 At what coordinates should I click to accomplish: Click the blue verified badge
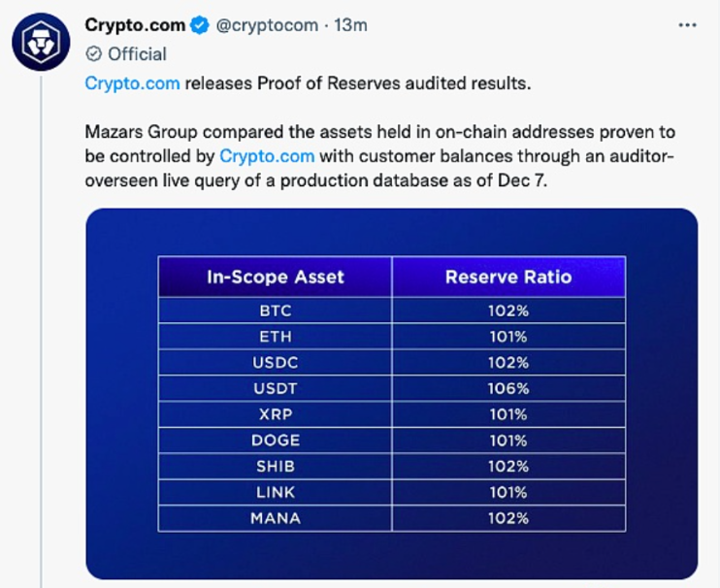[x=198, y=25]
